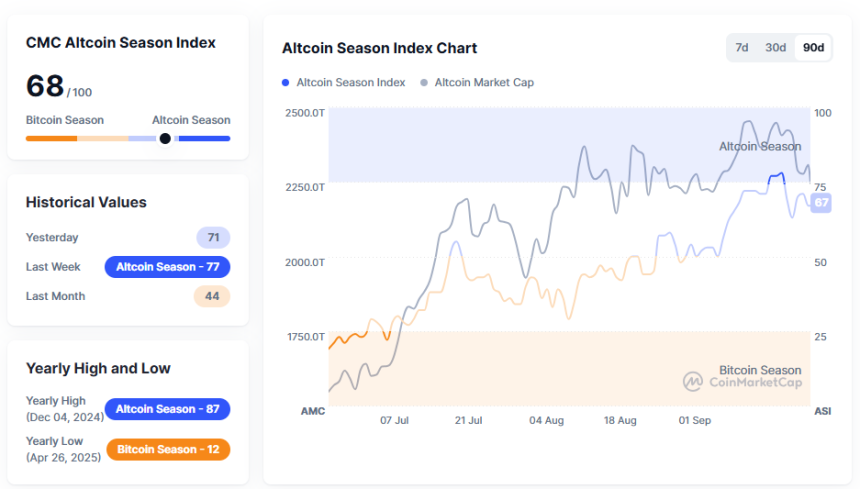
Task: Select the 90d time range tab
Action: 814,48
